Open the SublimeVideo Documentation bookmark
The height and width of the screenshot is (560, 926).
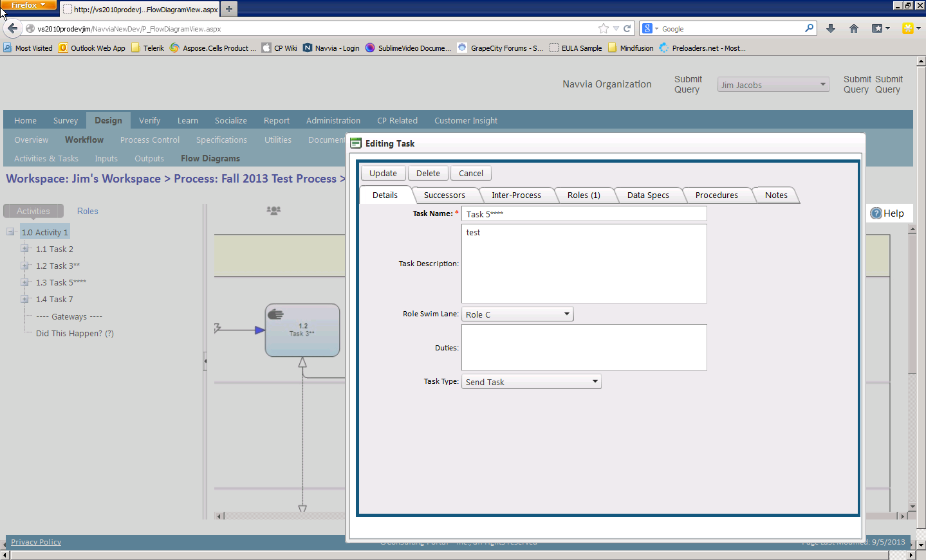[408, 48]
